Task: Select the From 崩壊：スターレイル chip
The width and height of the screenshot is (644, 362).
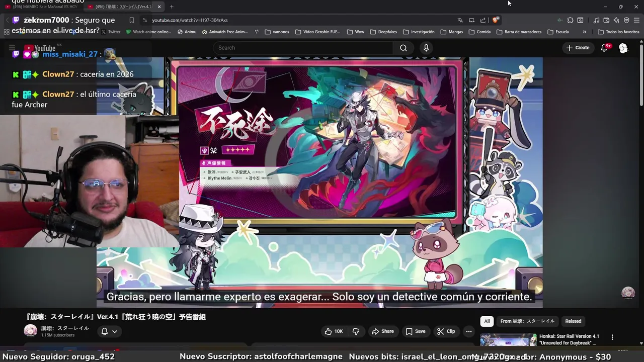Action: click(527, 321)
